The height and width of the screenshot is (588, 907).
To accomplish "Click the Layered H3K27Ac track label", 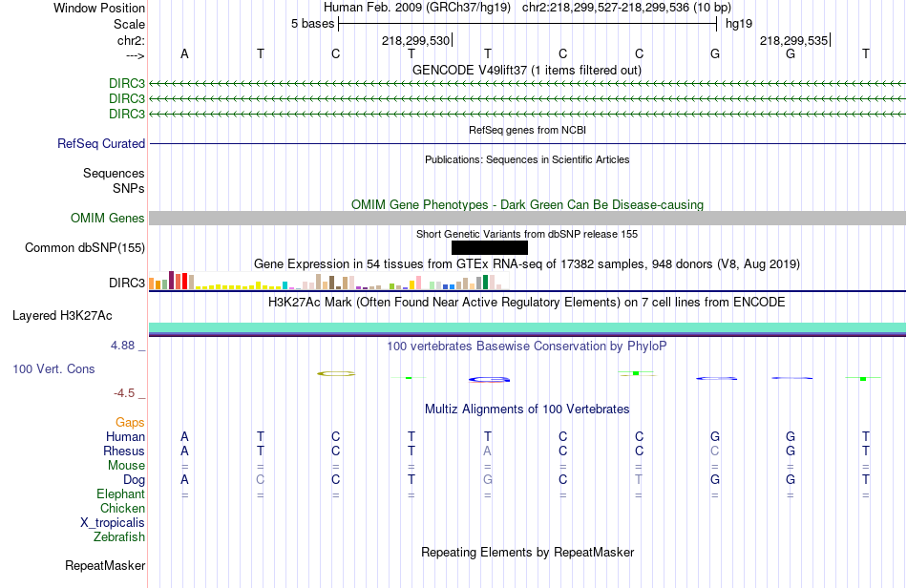I will (x=62, y=315).
